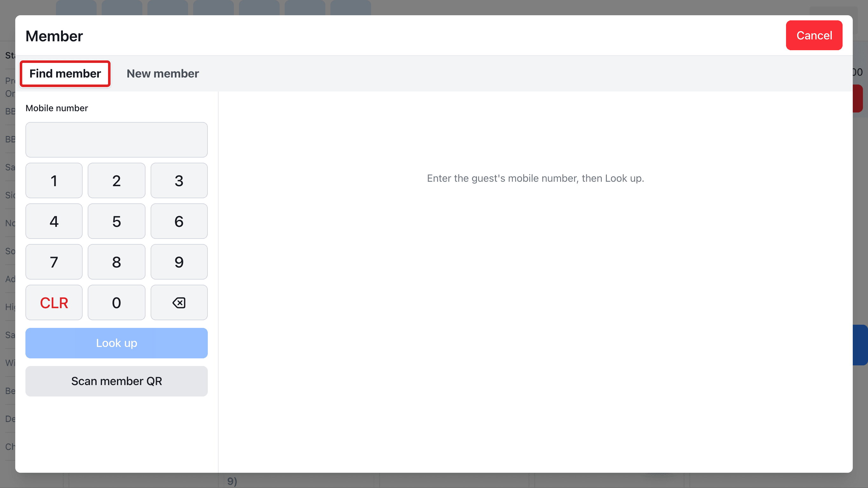Click the Member dialog title
Image resolution: width=868 pixels, height=488 pixels.
54,36
